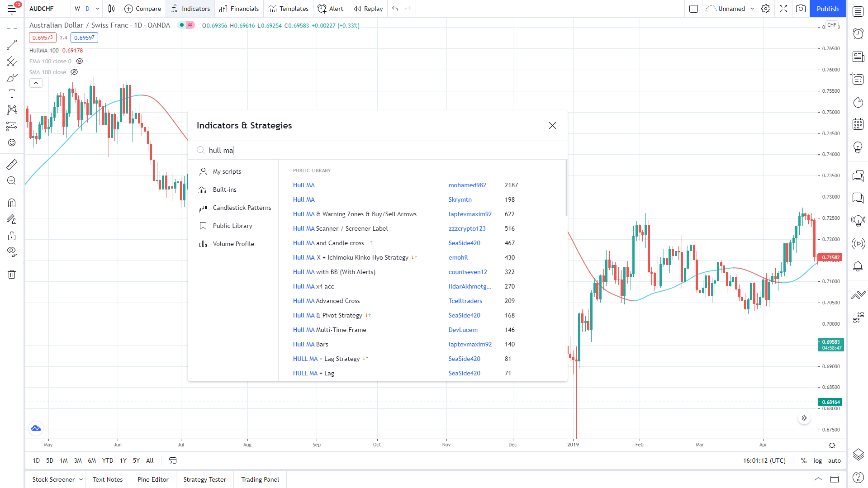Viewport: 868px width, 488px height.
Task: Expand the bottom panel with chevron
Action: (x=818, y=479)
